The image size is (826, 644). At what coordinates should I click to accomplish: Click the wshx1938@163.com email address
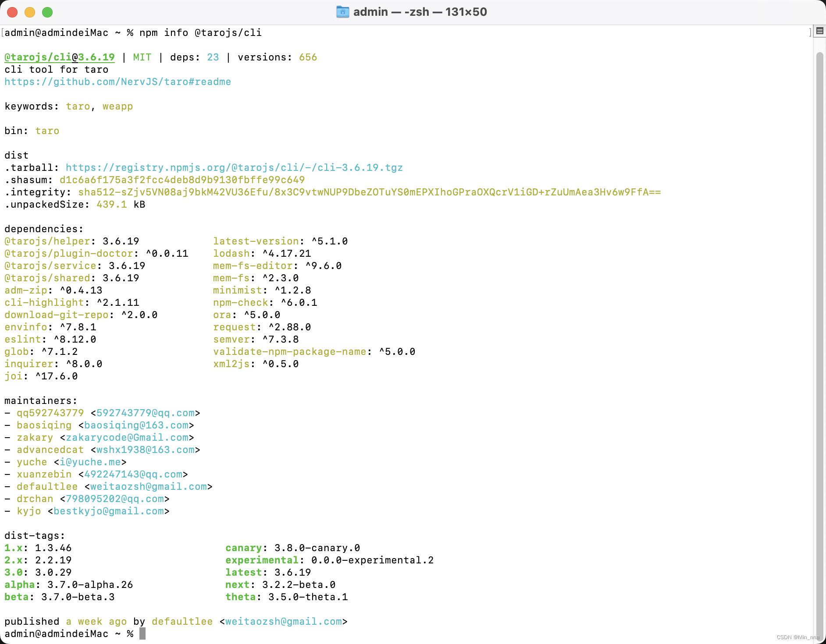click(146, 450)
